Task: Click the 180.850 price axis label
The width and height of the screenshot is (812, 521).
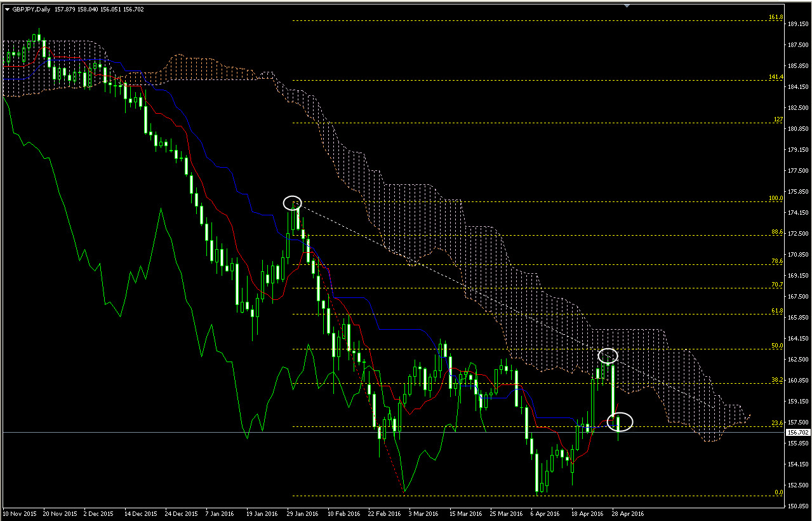Action: (798, 129)
